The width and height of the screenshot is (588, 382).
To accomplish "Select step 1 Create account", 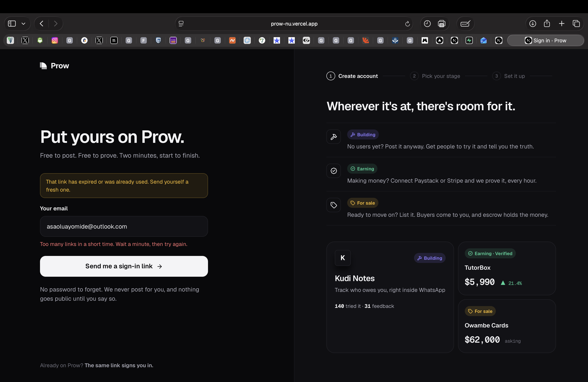I will [352, 76].
